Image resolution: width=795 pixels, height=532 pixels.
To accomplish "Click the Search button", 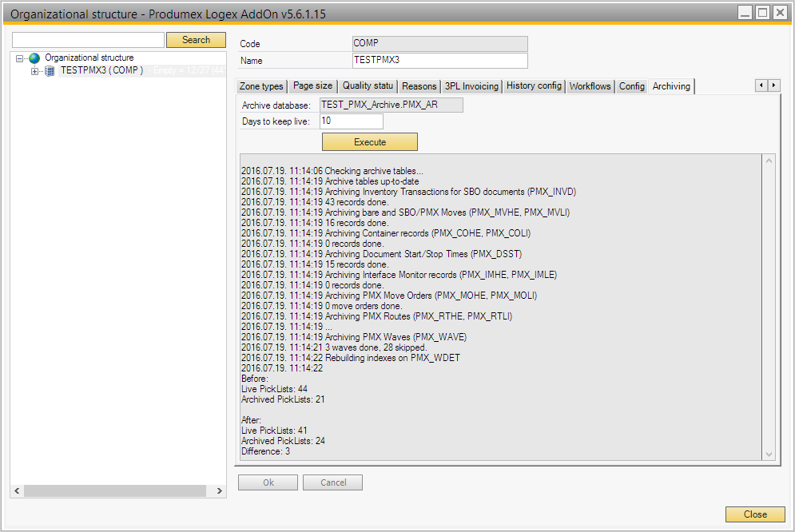I will click(196, 40).
